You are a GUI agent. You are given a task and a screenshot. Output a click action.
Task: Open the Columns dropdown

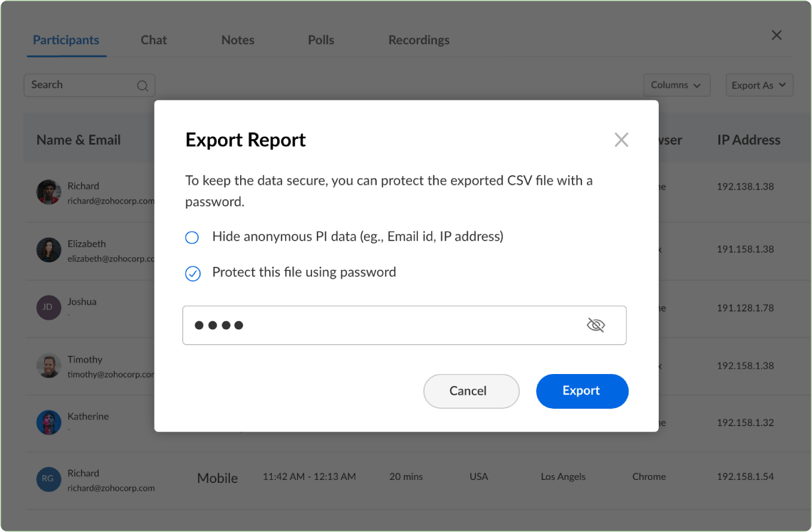677,85
